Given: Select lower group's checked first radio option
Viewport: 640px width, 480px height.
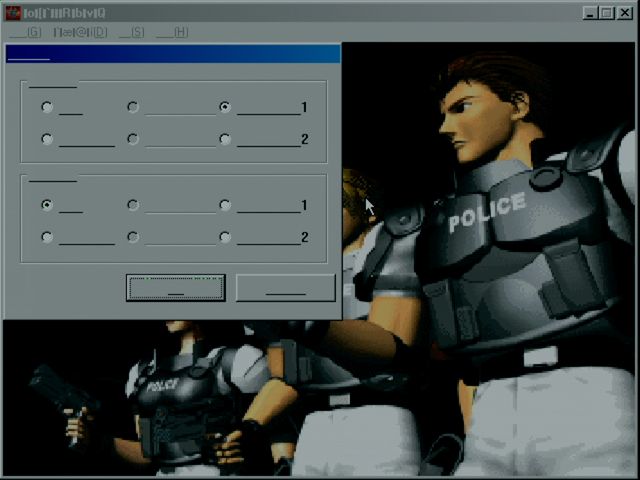Looking at the screenshot, I should click(47, 205).
